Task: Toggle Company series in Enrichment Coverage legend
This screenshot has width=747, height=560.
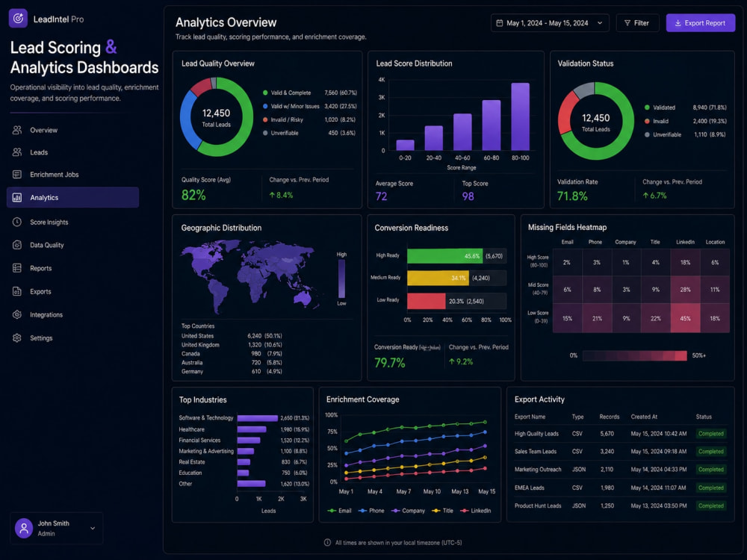Action: [x=409, y=511]
